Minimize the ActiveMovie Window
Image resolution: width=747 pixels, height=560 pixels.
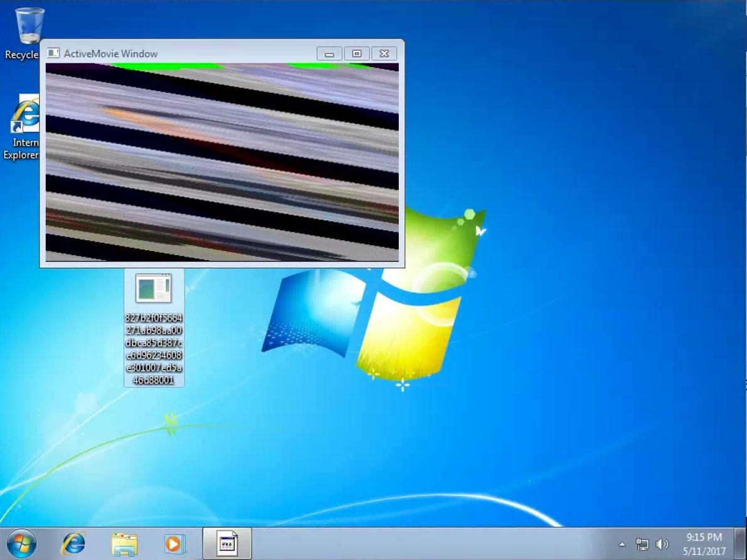[329, 54]
